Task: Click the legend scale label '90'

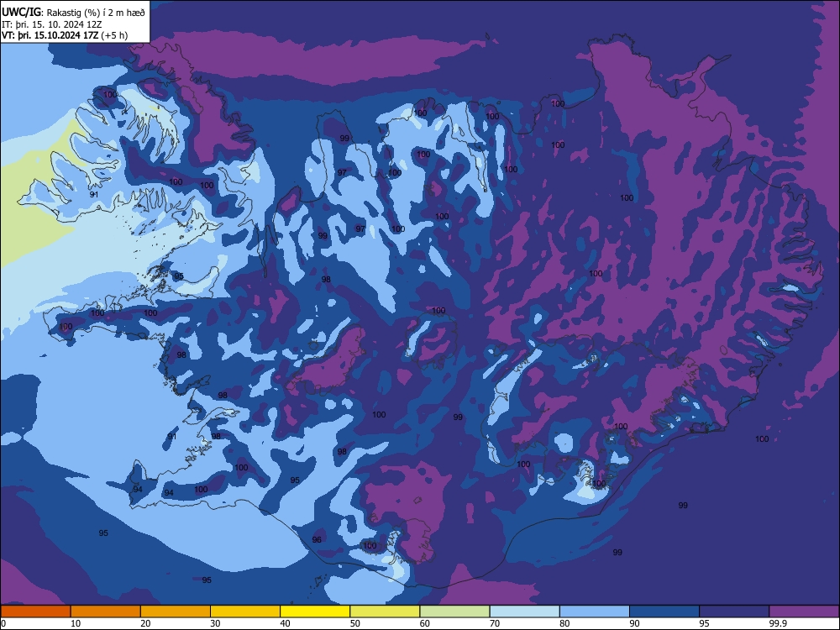Action: (x=635, y=623)
